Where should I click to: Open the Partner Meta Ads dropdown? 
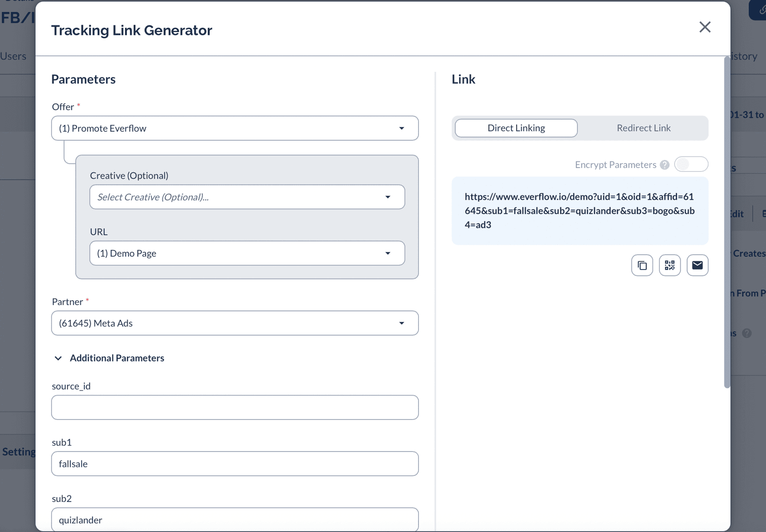pos(235,323)
